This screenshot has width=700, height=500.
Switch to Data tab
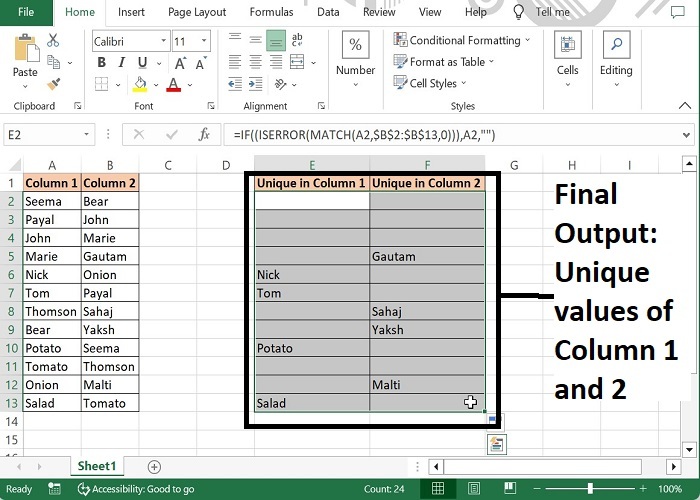coord(328,12)
